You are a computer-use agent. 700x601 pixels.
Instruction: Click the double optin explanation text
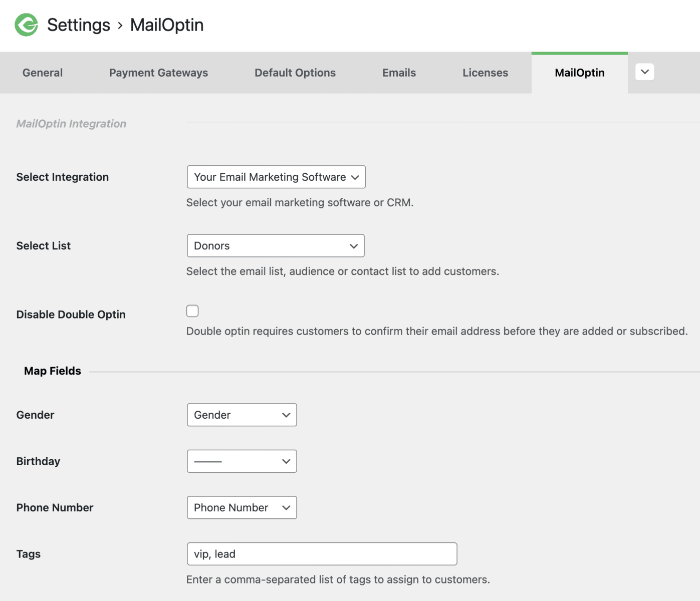[x=437, y=331]
